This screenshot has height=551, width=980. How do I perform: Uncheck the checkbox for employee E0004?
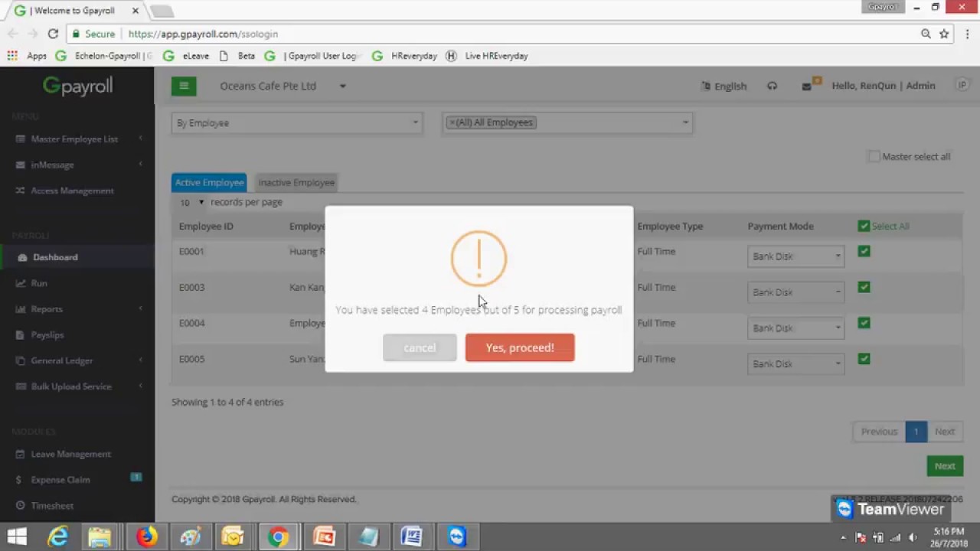click(x=864, y=323)
